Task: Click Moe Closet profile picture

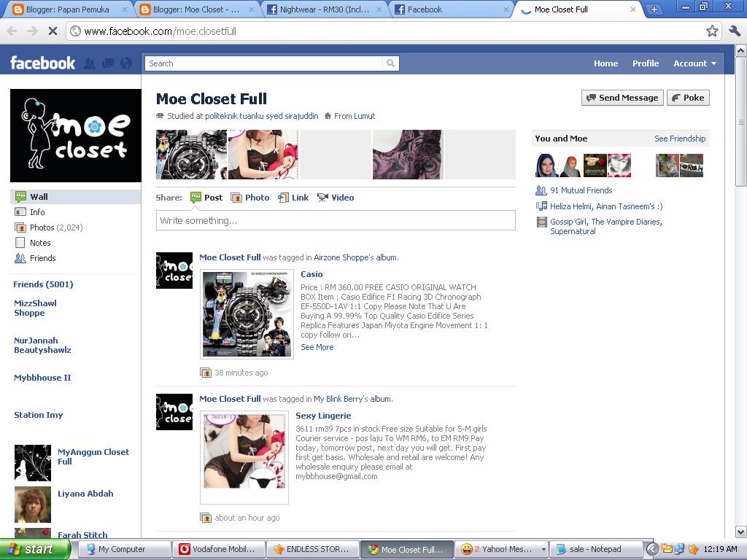Action: (x=76, y=135)
